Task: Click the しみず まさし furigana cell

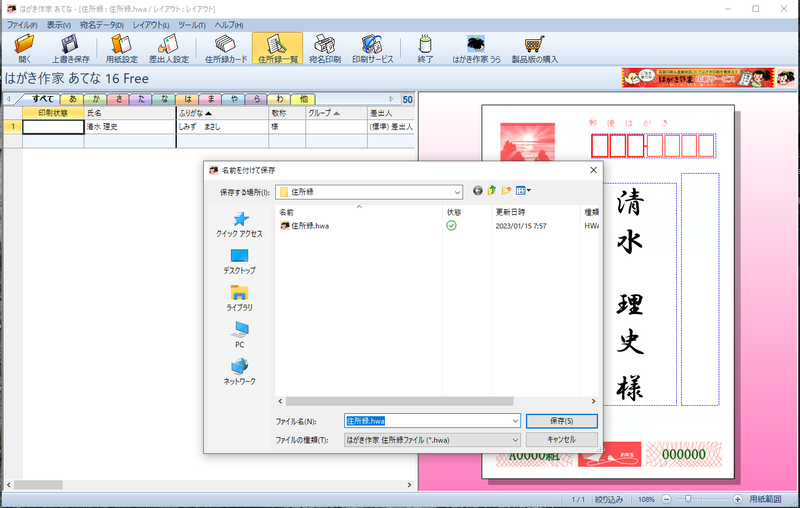Action: tap(222, 126)
